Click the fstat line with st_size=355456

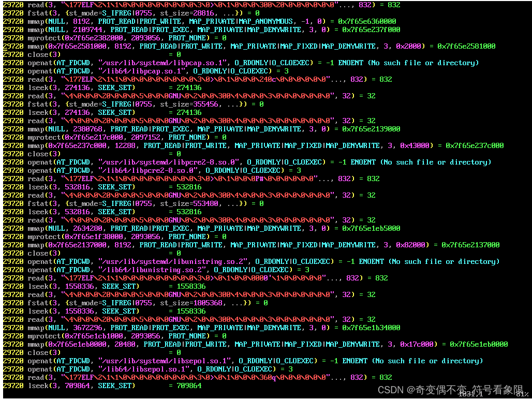pyautogui.click(x=133, y=104)
